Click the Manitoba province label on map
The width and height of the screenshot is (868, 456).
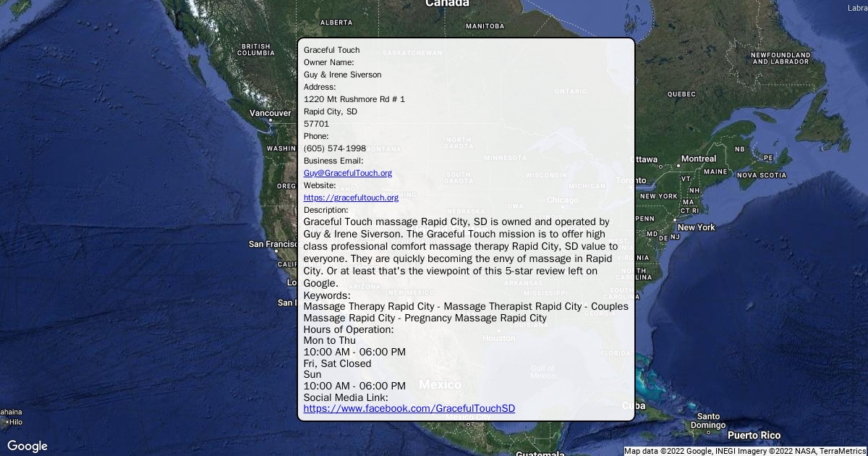(x=485, y=26)
